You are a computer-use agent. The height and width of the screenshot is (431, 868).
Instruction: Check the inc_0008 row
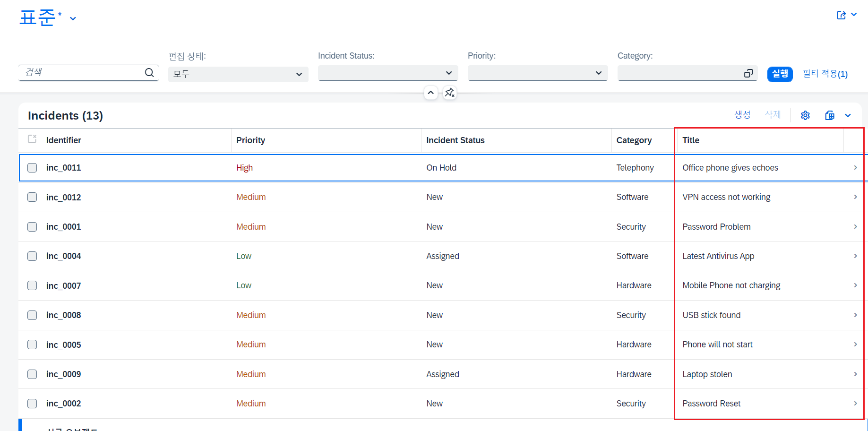click(32, 315)
